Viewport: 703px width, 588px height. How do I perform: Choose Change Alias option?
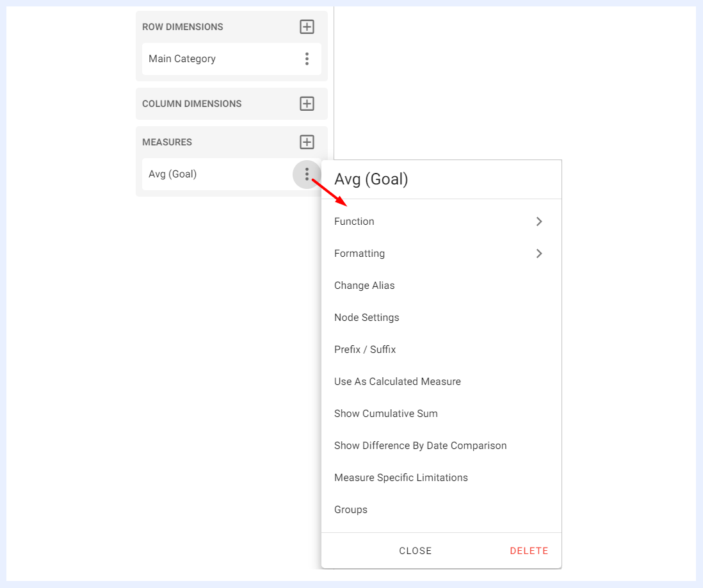click(x=441, y=286)
